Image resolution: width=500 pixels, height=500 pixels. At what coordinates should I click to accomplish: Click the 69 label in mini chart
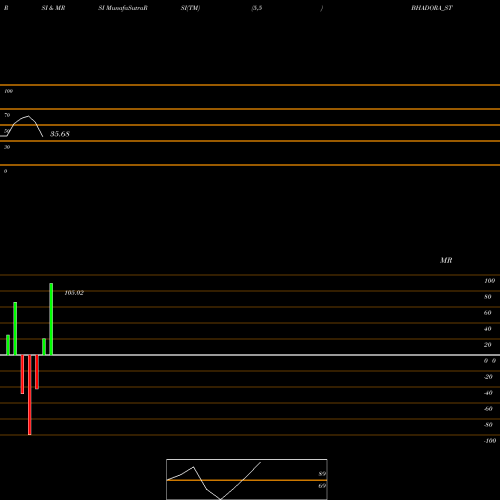pyautogui.click(x=322, y=486)
